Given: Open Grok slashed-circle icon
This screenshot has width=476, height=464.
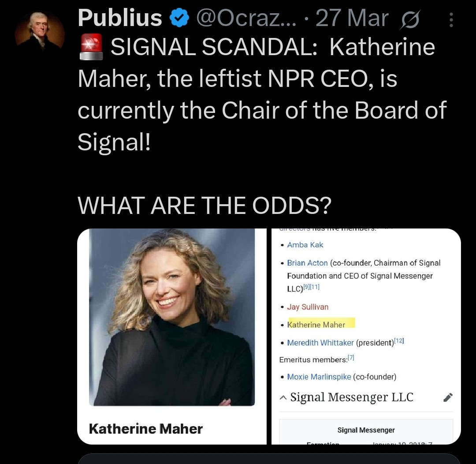Looking at the screenshot, I should tap(409, 20).
